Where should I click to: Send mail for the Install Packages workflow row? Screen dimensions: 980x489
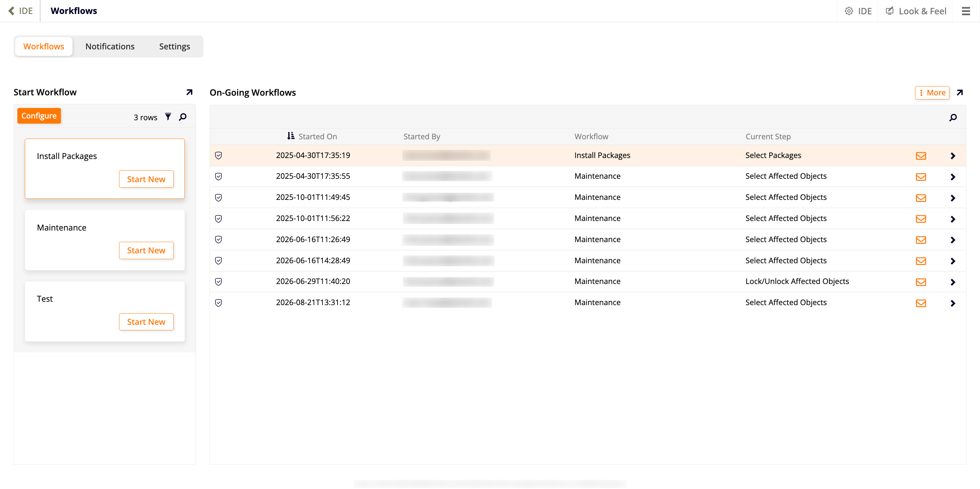(x=921, y=156)
